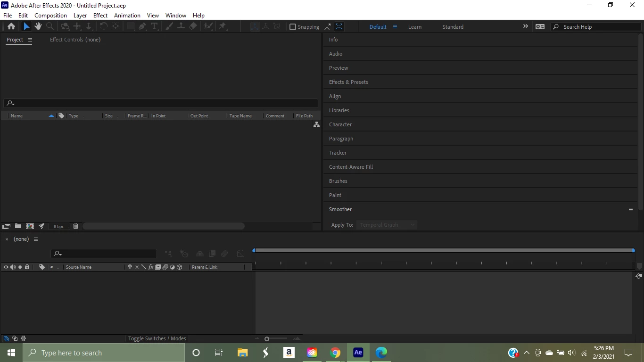The height and width of the screenshot is (362, 644).
Task: Select the Hand tool
Action: tap(38, 27)
